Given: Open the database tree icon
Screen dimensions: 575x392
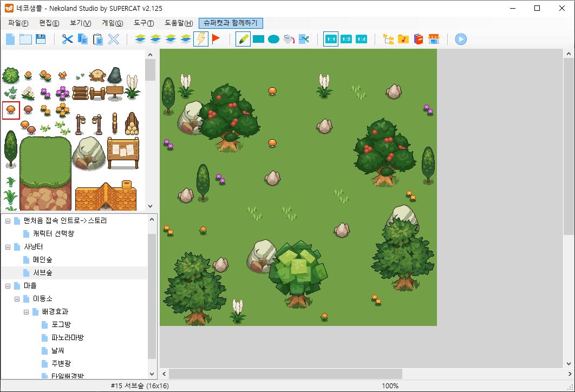Looking at the screenshot, I should click(x=388, y=39).
